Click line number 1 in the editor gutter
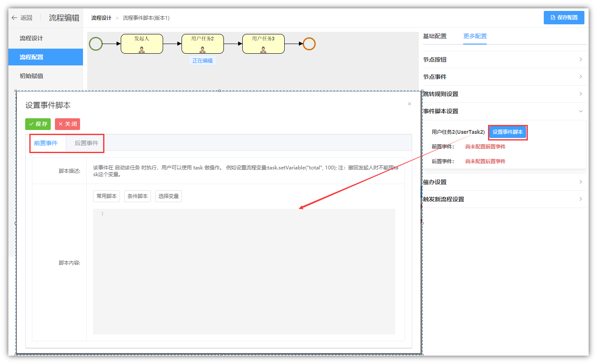The image size is (597, 364). pyautogui.click(x=102, y=214)
